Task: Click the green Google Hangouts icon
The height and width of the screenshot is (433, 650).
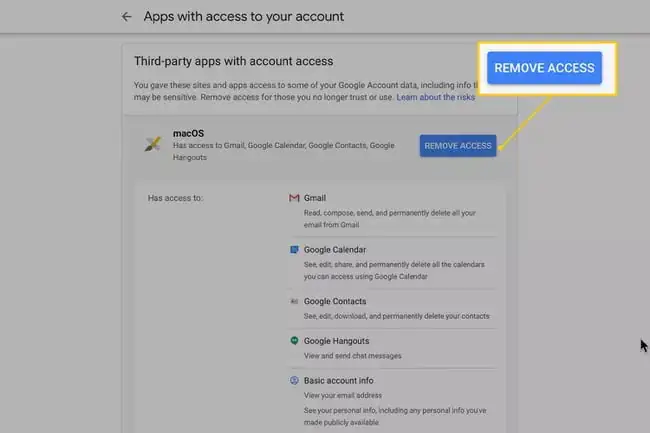Action: pyautogui.click(x=294, y=341)
